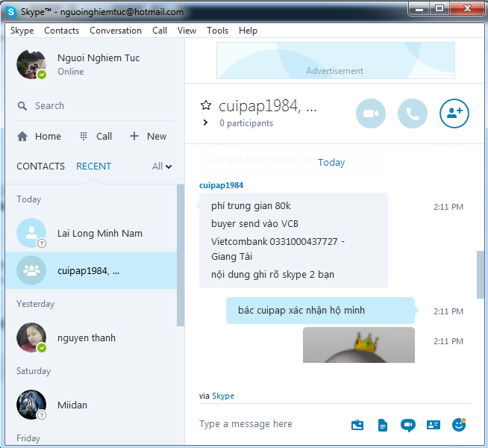Create New conversation
488x448 pixels.
148,137
